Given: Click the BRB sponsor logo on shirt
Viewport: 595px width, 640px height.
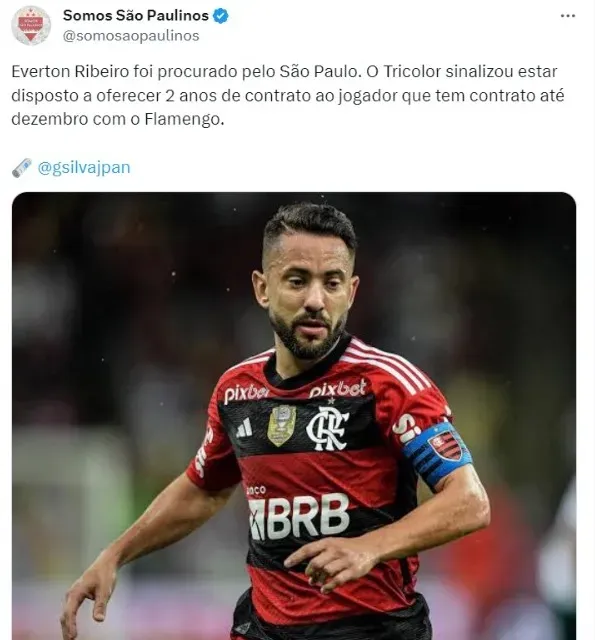Looking at the screenshot, I should pyautogui.click(x=299, y=516).
